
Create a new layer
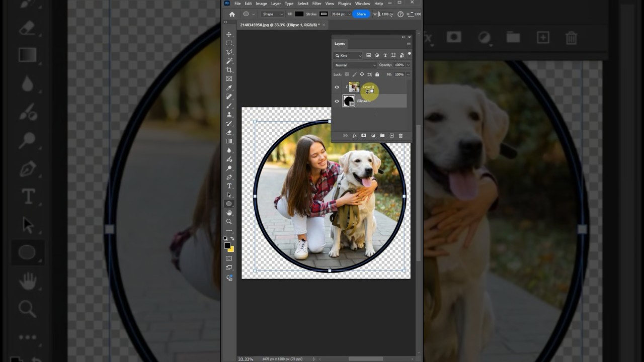[x=391, y=136]
